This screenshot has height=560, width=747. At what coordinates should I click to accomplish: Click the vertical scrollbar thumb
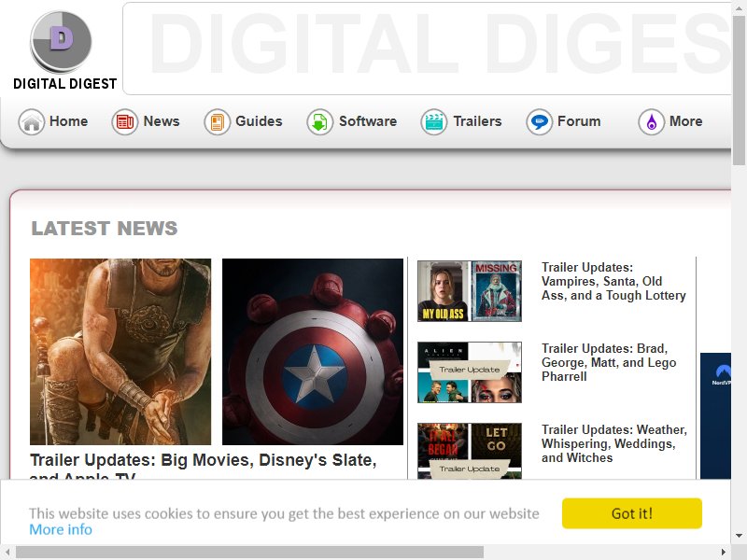point(739,90)
